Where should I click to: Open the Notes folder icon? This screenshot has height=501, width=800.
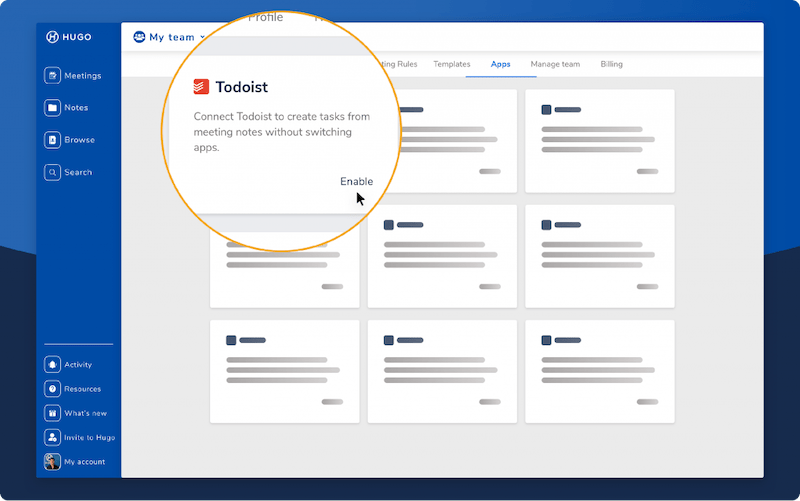[52, 108]
